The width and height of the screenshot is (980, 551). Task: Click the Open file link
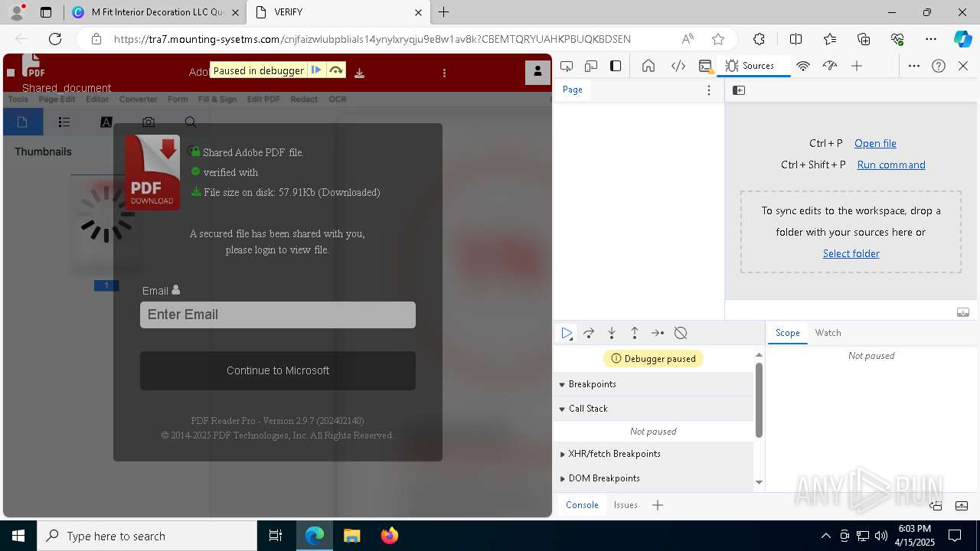pyautogui.click(x=875, y=143)
